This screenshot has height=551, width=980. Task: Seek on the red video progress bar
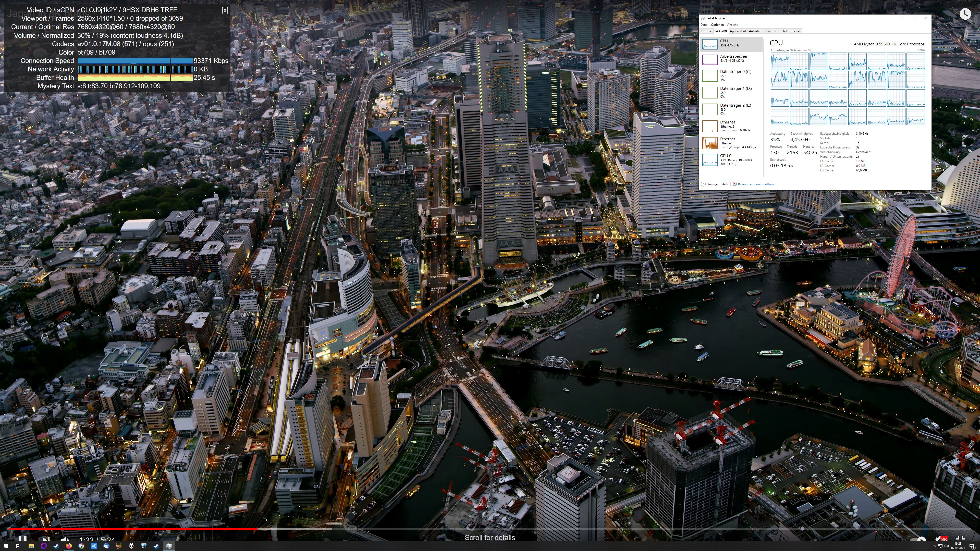[133, 529]
